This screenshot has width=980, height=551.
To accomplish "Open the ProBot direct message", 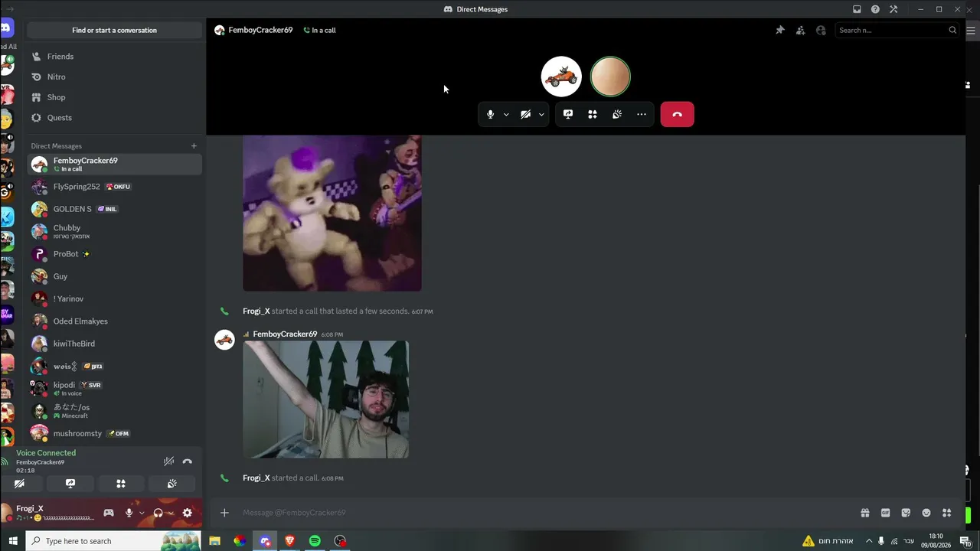I will [115, 254].
